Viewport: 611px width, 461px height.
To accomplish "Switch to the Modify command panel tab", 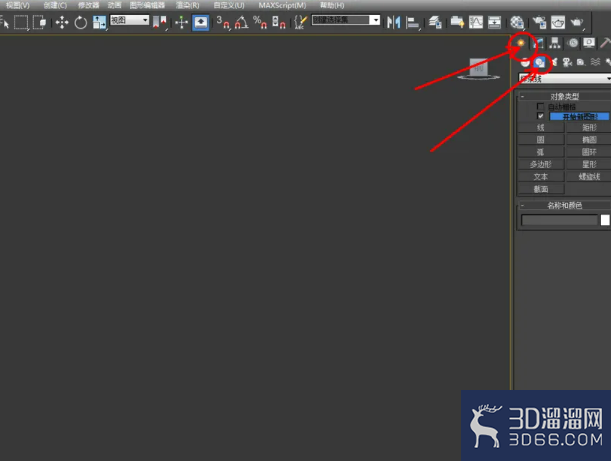I will point(539,43).
